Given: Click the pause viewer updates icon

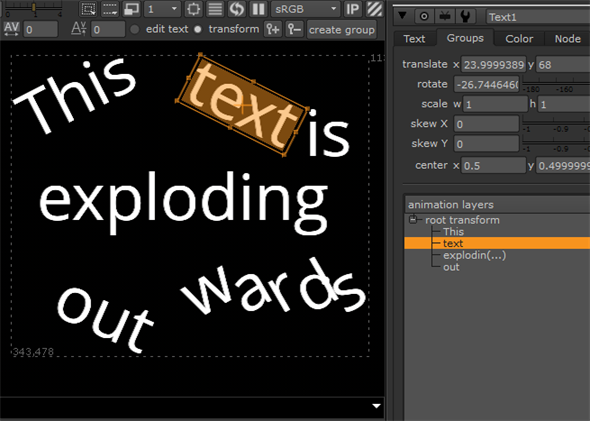Looking at the screenshot, I should tap(258, 9).
